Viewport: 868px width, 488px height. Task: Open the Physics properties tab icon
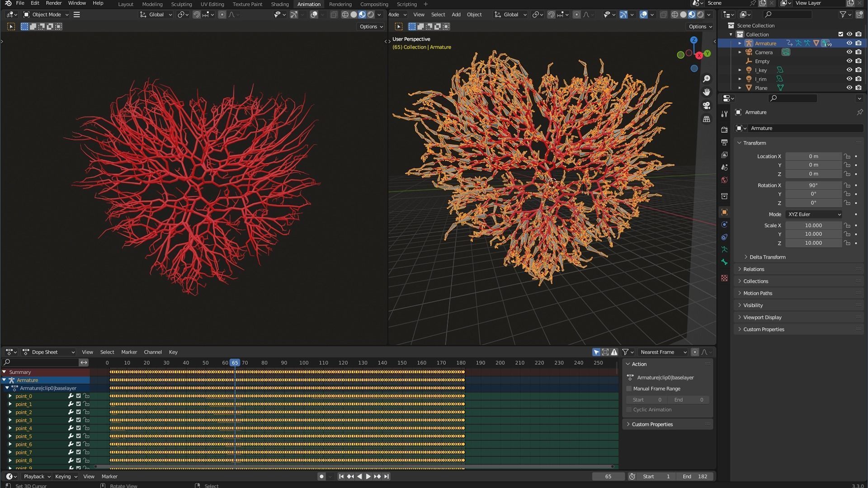(724, 225)
